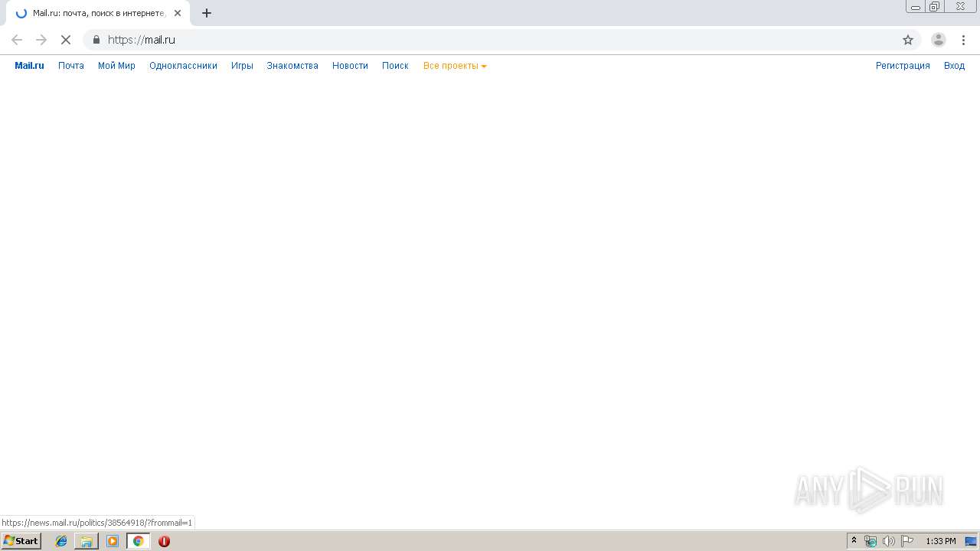Open Почта link
This screenshot has width=980, height=551.
(71, 66)
